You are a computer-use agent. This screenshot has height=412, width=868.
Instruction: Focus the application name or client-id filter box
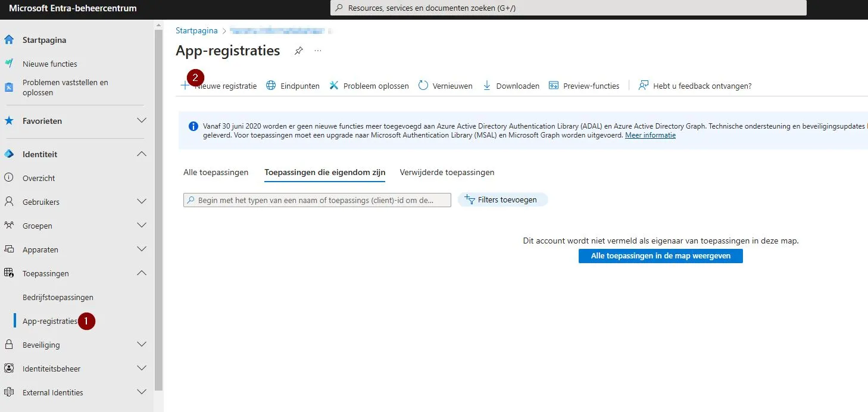(317, 200)
